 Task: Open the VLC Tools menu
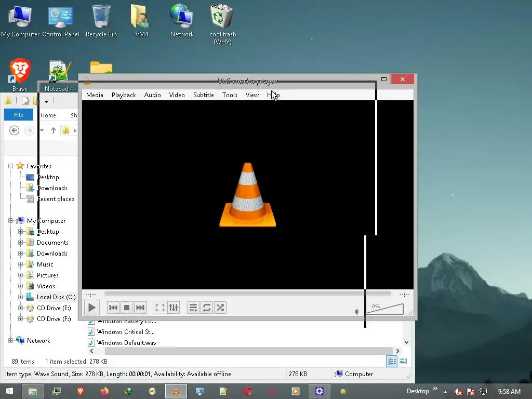pyautogui.click(x=230, y=95)
